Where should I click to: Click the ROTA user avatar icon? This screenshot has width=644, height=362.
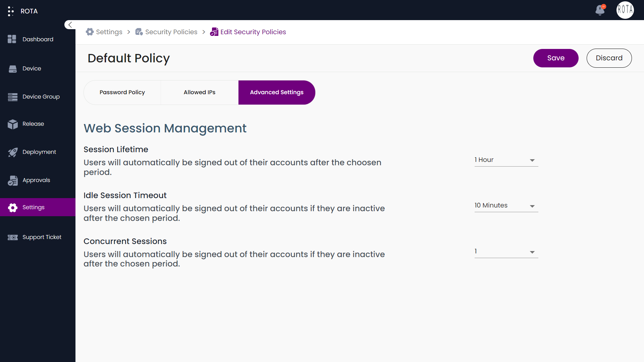click(x=625, y=11)
